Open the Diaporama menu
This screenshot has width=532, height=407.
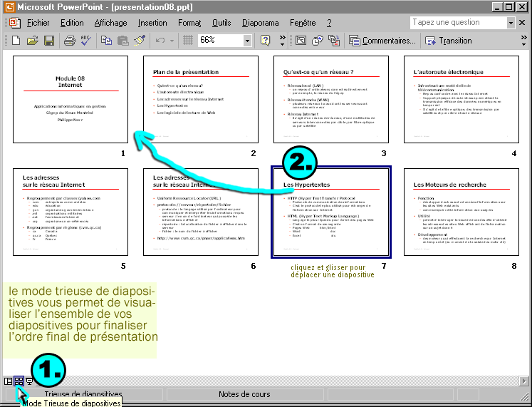(x=260, y=23)
